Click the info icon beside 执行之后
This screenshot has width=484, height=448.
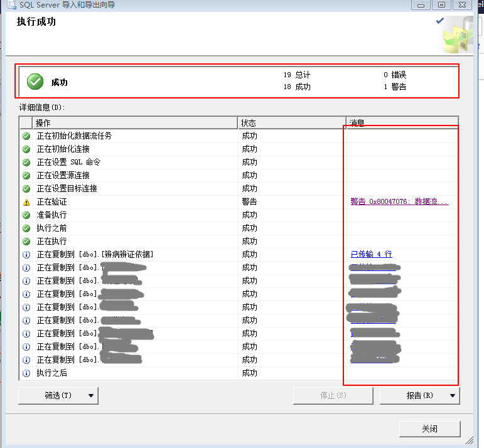click(26, 373)
